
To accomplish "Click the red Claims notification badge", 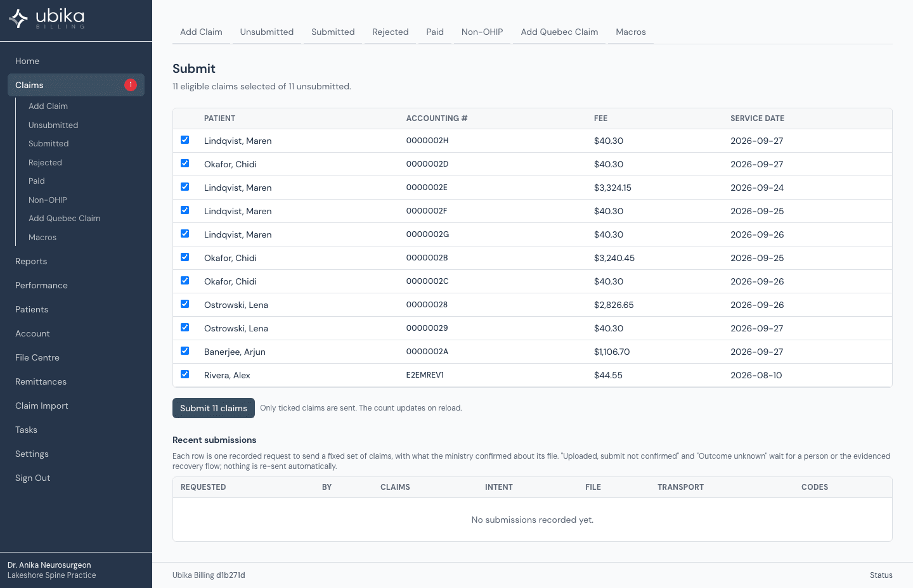I will (x=131, y=85).
